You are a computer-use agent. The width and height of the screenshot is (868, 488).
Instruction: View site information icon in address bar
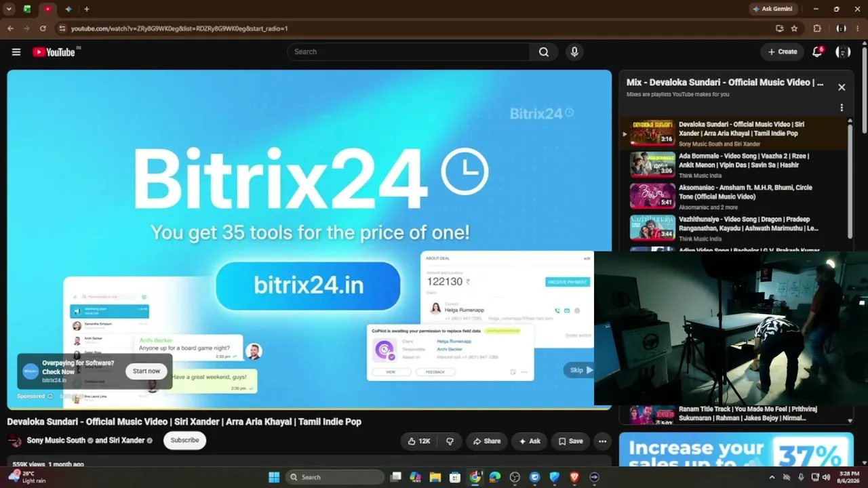(62, 28)
